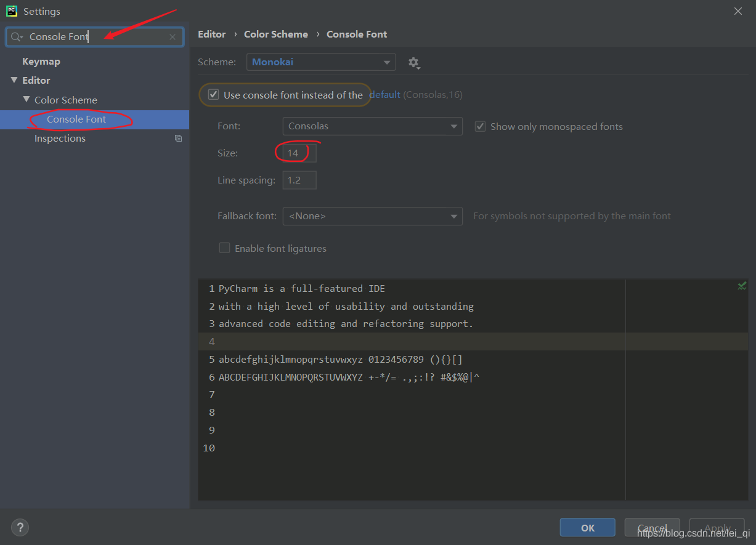Screen dimensions: 756x545
Task: Click the 'For symbols not supported' hint text
Action: point(572,216)
